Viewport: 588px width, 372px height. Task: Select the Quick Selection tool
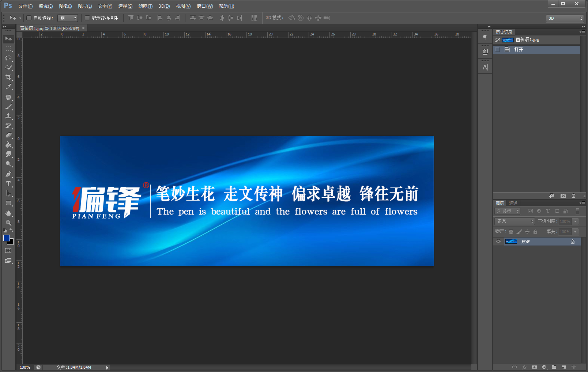pos(8,68)
